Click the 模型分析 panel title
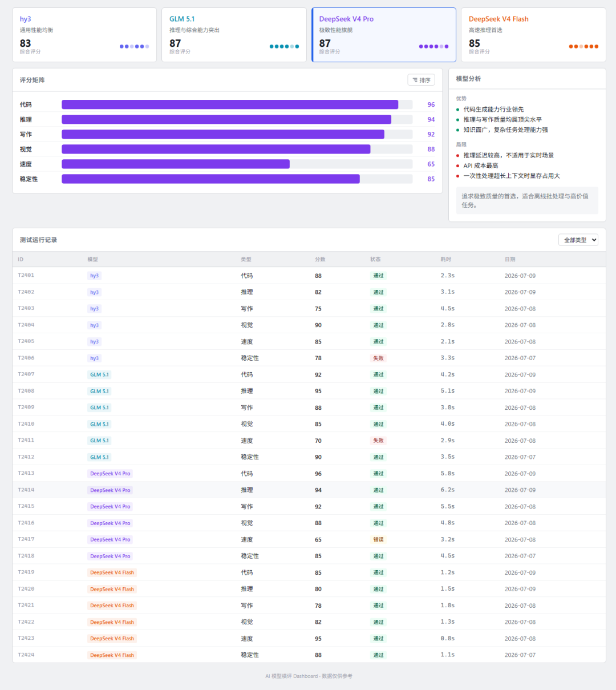This screenshot has height=690, width=616. (468, 79)
